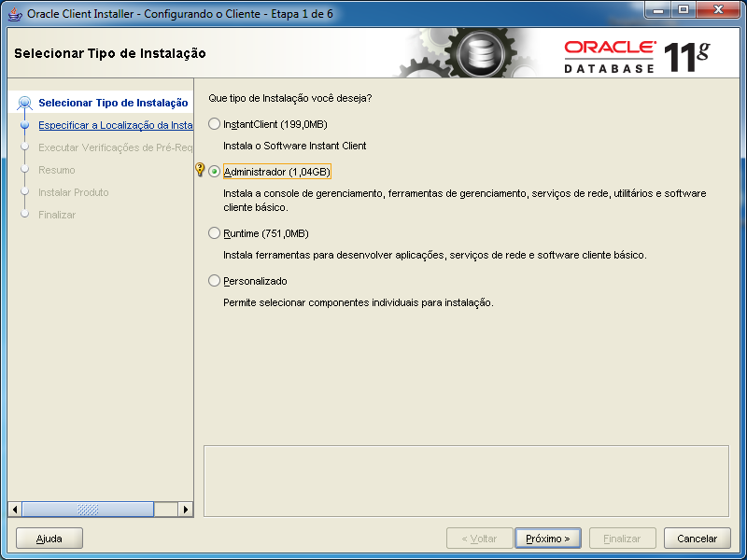Minimize the Oracle Client Installer window
The image size is (747, 560).
(x=659, y=9)
